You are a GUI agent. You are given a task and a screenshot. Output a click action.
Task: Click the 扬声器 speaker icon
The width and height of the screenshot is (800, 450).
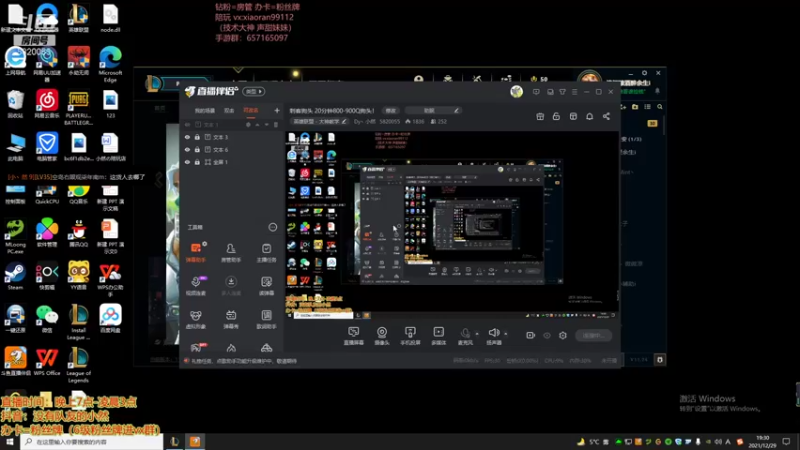coord(493,333)
